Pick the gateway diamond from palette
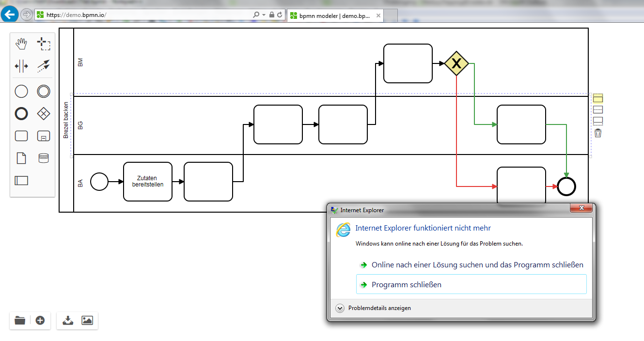Image resolution: width=644 pixels, height=341 pixels. (x=44, y=114)
